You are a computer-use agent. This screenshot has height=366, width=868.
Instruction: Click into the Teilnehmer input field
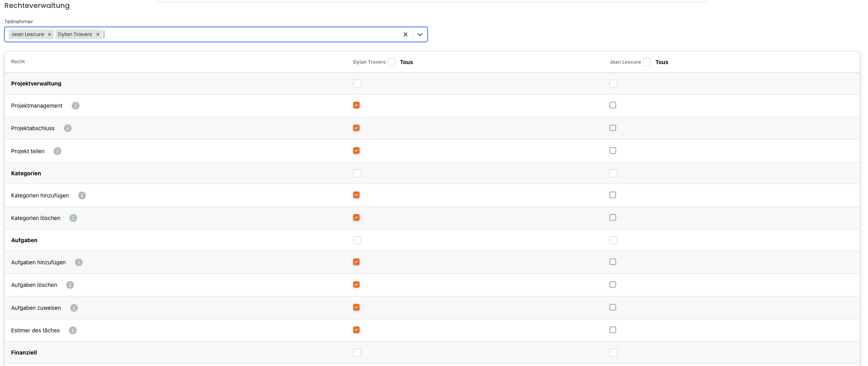pyautogui.click(x=249, y=34)
